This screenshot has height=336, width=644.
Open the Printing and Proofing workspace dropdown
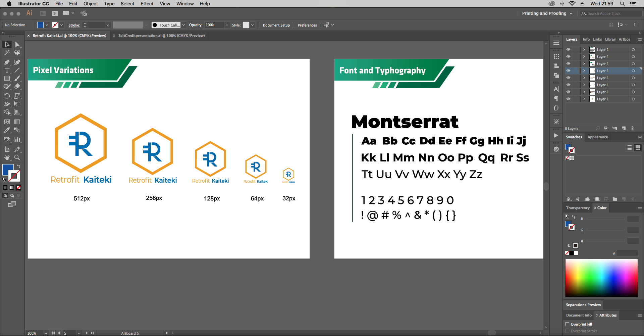tap(547, 13)
